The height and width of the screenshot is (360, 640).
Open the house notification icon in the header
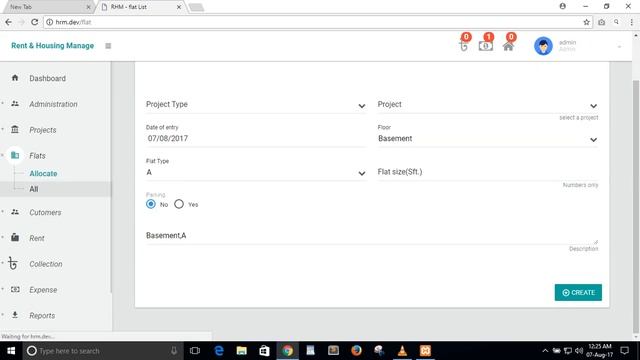pyautogui.click(x=508, y=46)
